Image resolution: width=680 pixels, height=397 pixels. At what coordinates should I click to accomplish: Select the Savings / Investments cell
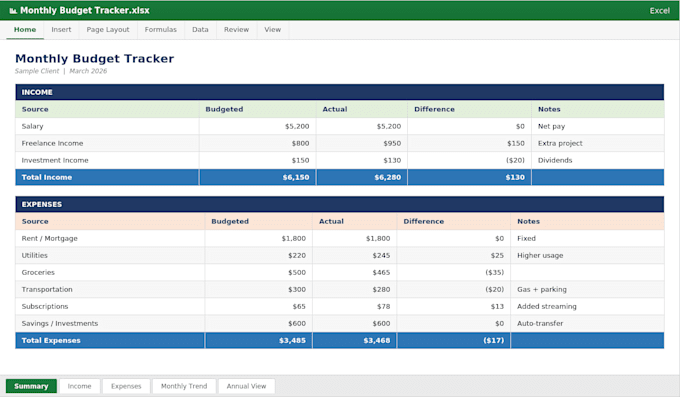point(110,323)
